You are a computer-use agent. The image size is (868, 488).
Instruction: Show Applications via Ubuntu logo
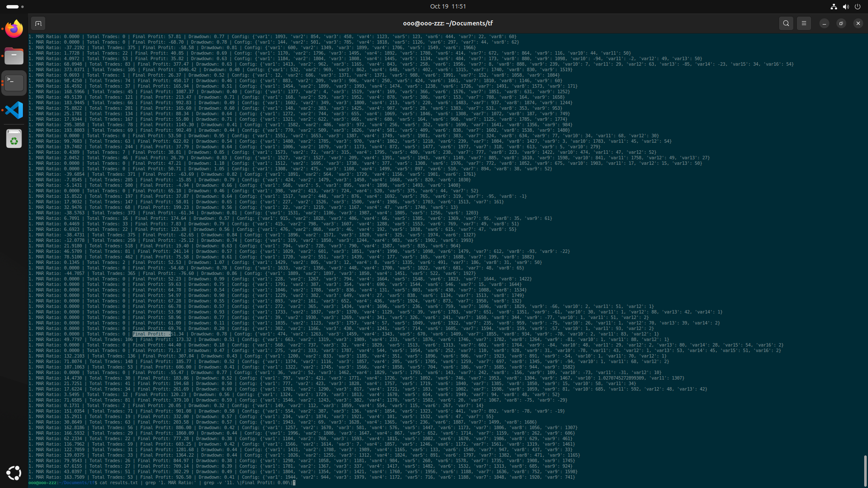[14, 473]
